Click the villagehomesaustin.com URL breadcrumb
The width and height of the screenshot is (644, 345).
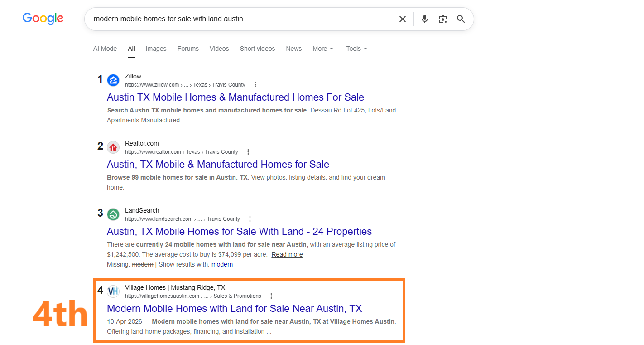193,296
